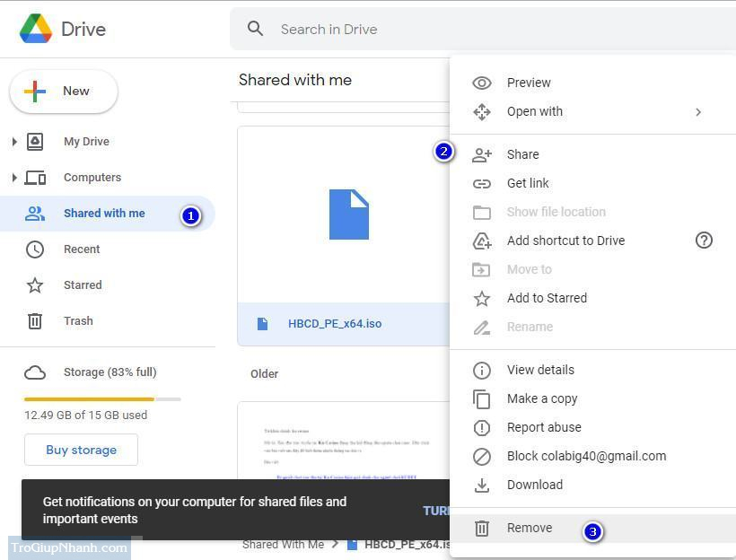
Task: Open the HBCD_PE_x64.iso file thumbnail
Action: 348,214
